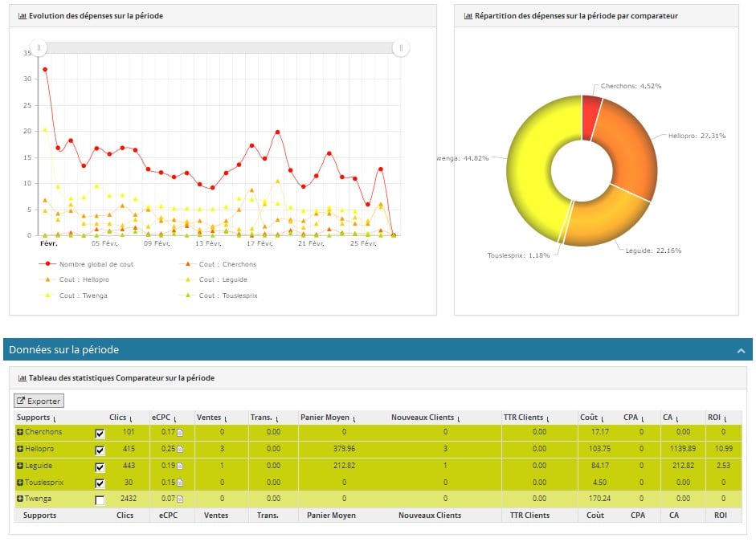Image resolution: width=756 pixels, height=542 pixels.
Task: Toggle 'Cout : Touslesprix' legend entry
Action: [219, 295]
